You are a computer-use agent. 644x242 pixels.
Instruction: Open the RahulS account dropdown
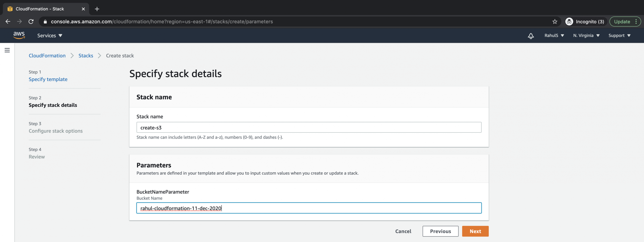(554, 36)
